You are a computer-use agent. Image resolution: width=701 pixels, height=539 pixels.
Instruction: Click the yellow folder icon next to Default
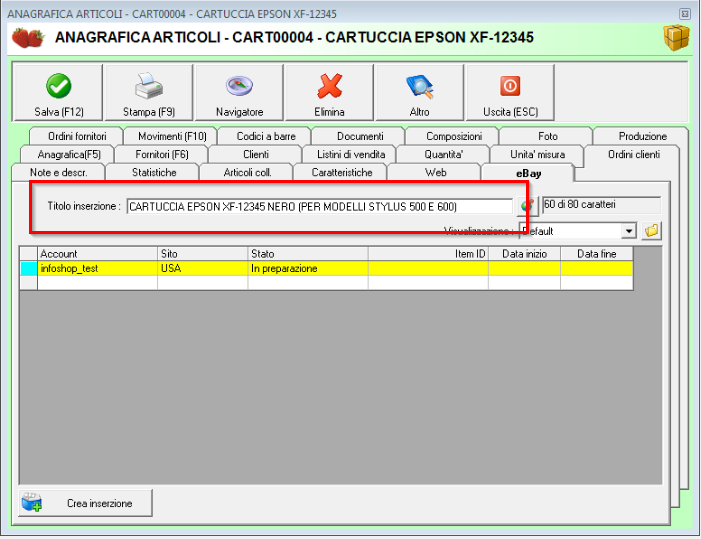[651, 231]
